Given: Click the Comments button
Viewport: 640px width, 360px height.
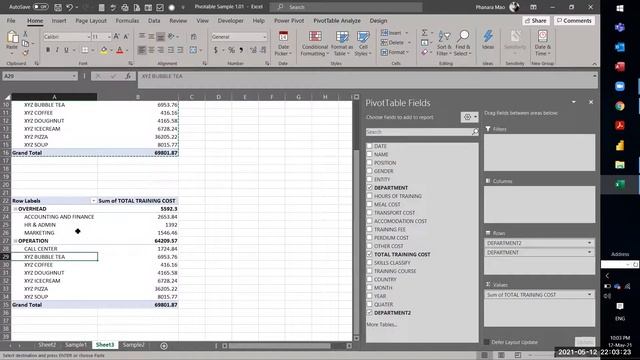Looking at the screenshot, I should (574, 20).
